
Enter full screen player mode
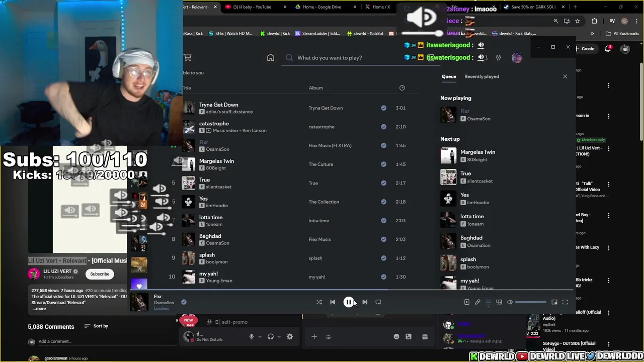[565, 302]
